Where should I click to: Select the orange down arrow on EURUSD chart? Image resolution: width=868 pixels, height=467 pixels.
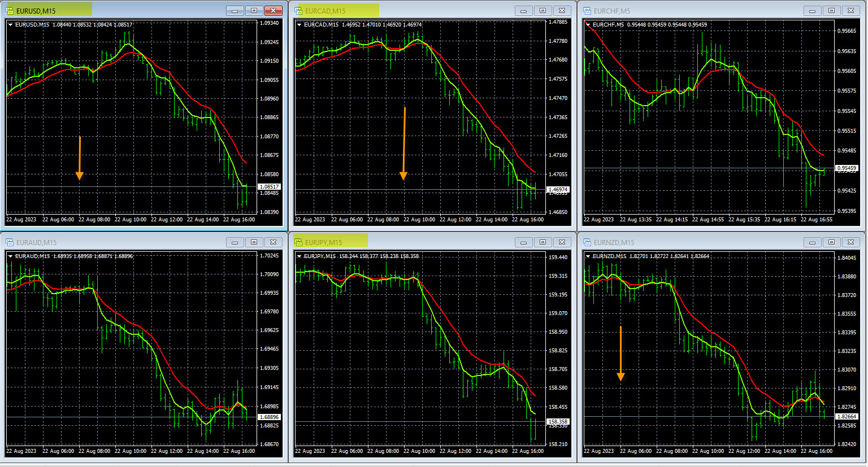pyautogui.click(x=80, y=158)
